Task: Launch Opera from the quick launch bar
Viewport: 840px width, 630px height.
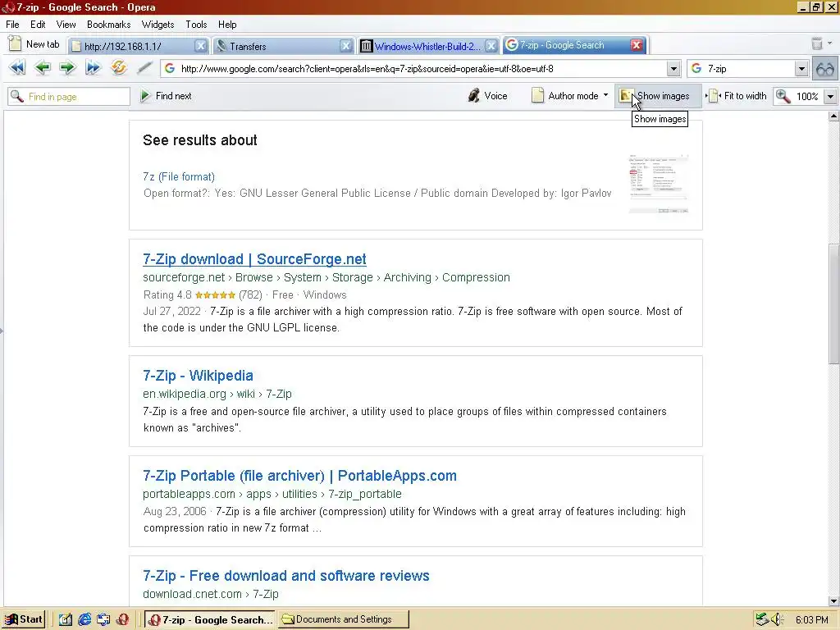Action: [123, 619]
